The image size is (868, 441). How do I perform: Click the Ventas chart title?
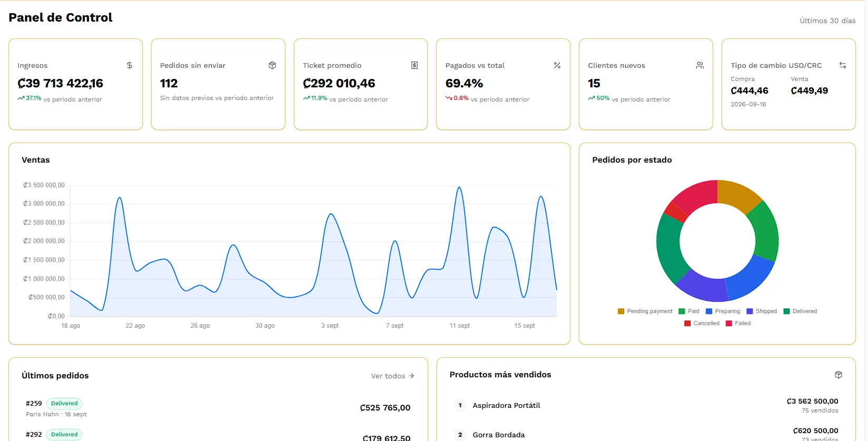pos(36,160)
